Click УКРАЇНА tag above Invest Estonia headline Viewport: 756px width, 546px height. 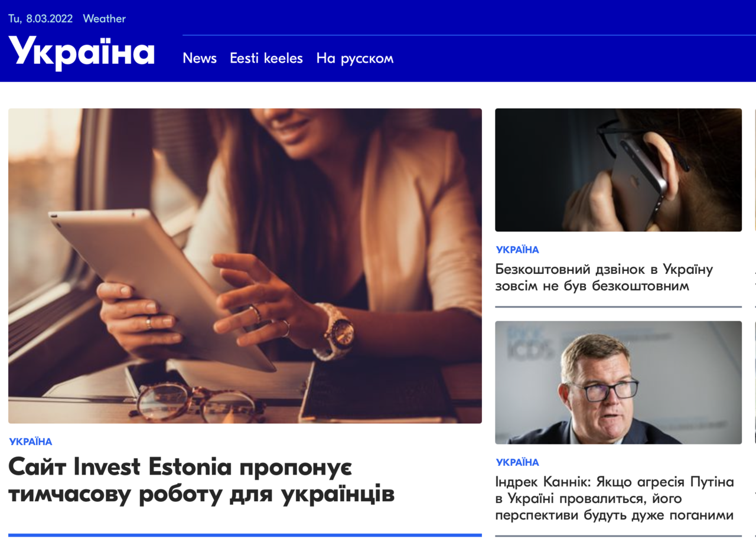point(31,442)
